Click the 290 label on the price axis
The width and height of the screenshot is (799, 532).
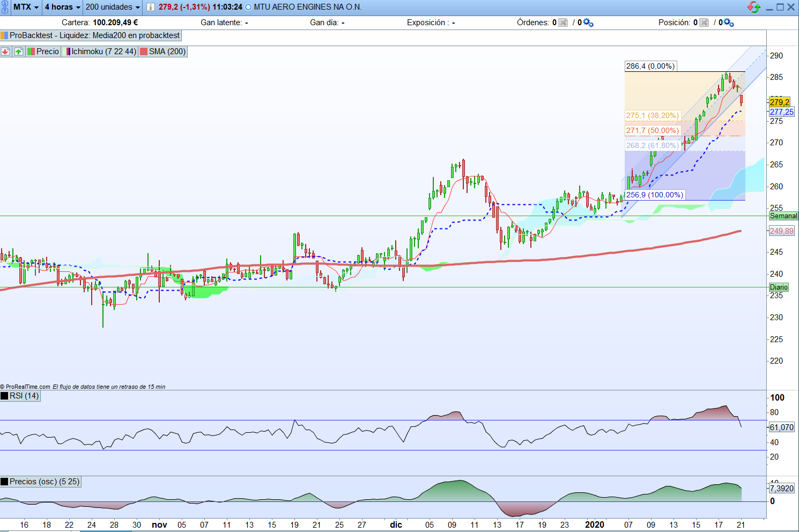[776, 56]
